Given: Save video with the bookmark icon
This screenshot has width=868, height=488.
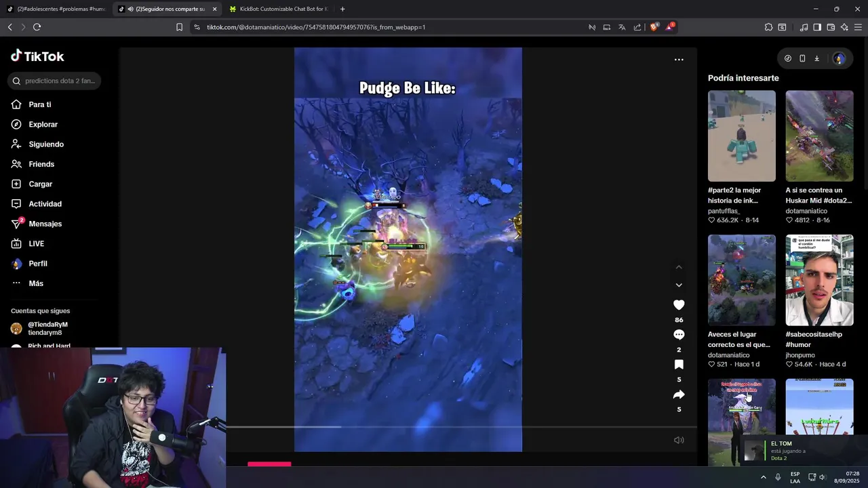Looking at the screenshot, I should tap(679, 365).
